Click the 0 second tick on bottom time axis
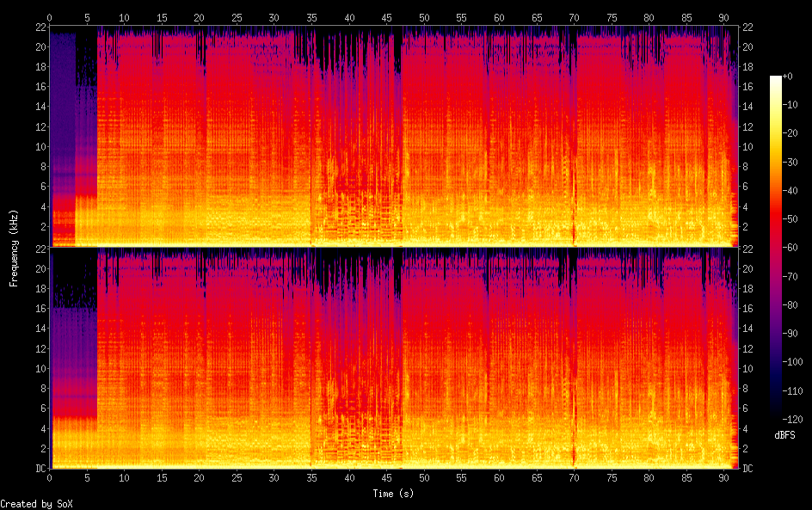Viewport: 812px width, 510px height. [x=50, y=477]
